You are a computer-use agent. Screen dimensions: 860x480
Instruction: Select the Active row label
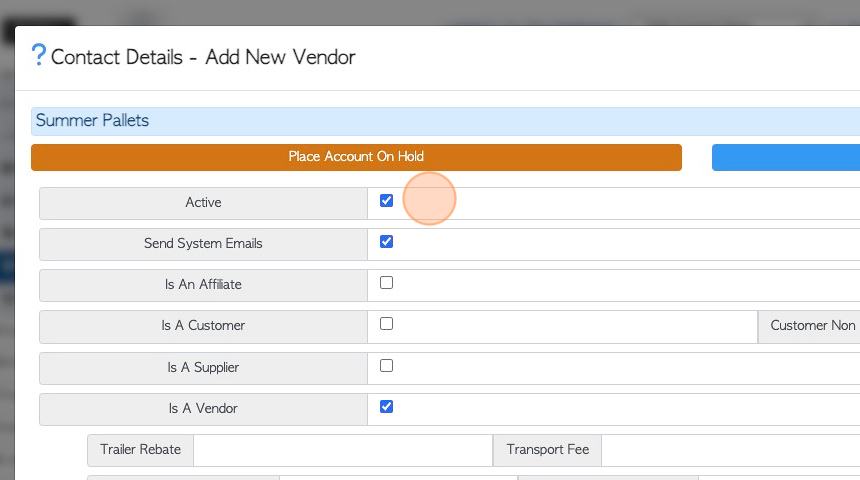point(203,203)
